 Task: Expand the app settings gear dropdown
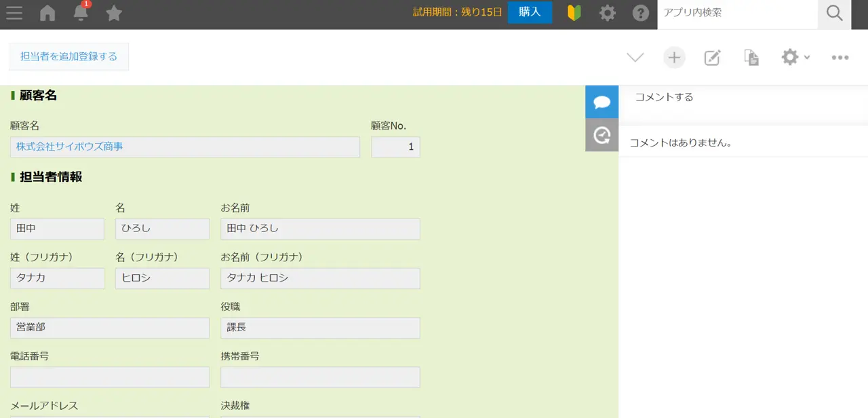(x=795, y=58)
